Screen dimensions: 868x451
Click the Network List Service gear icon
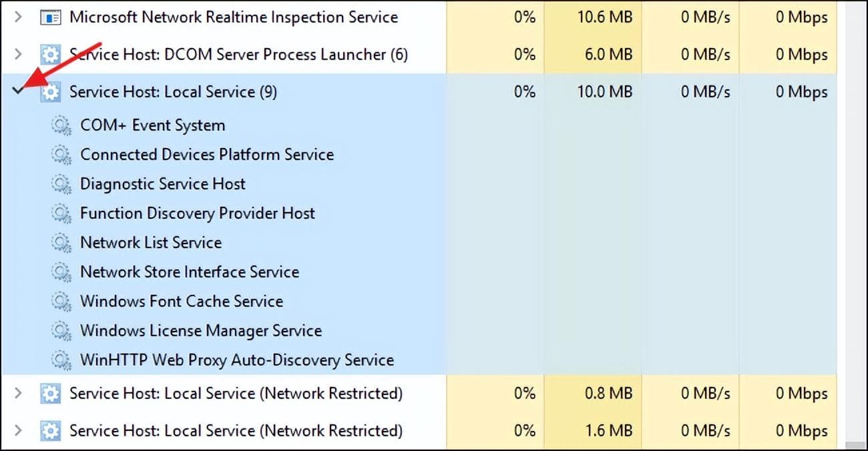[x=61, y=243]
